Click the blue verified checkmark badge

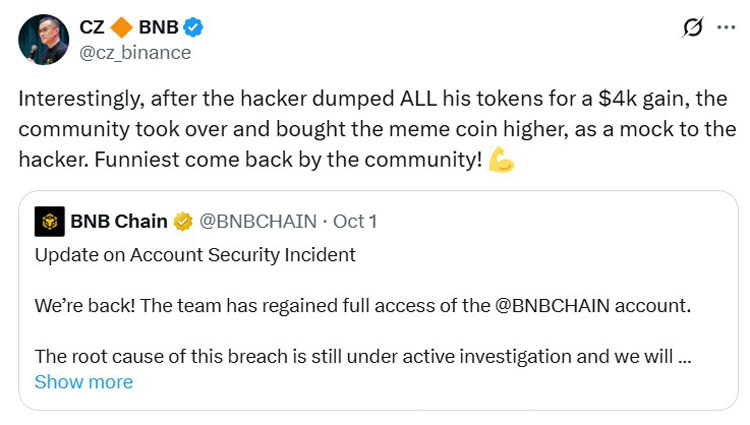[x=196, y=27]
